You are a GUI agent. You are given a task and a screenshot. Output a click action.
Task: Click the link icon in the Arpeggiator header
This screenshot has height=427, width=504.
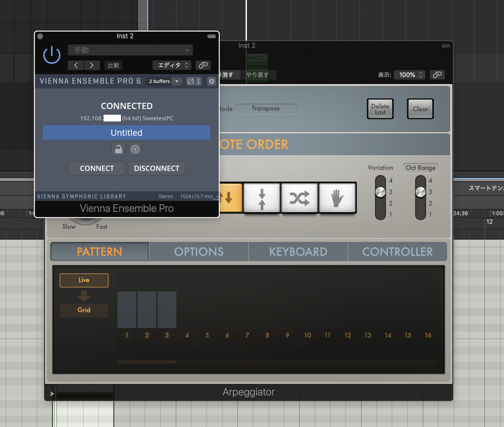(437, 75)
